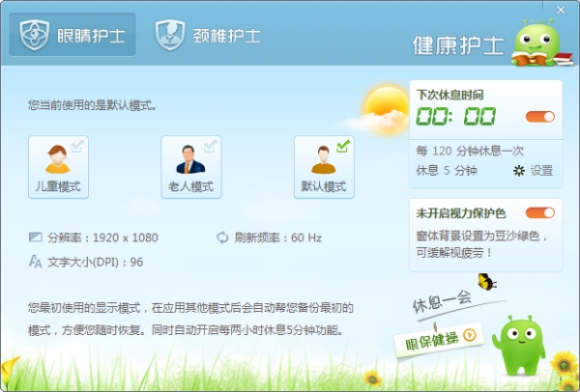Click the 下次休息时间 heading
580x392 pixels.
(x=449, y=95)
